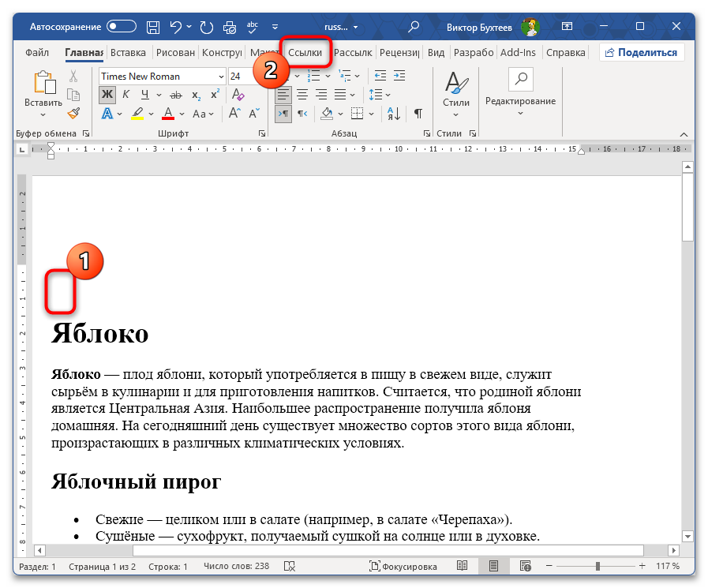Image resolution: width=708 pixels, height=588 pixels.
Task: Expand font color dropdown arrow
Action: (182, 114)
